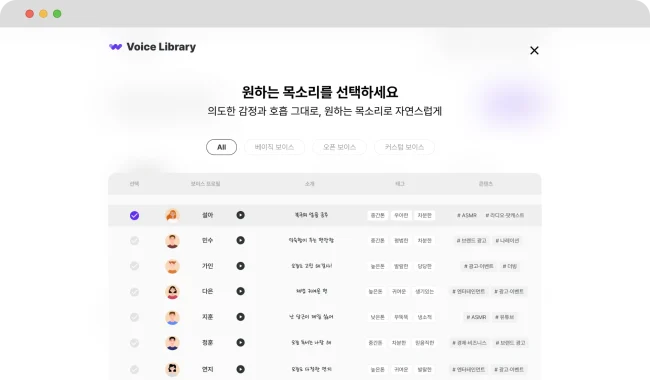This screenshot has width=650, height=380.
Task: Click the heading 원하는 목소리를 선택하세요
Action: tap(320, 92)
